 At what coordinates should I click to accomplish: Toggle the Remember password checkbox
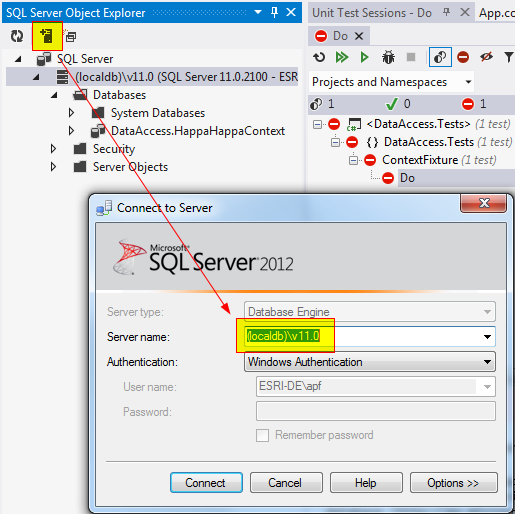(x=262, y=435)
